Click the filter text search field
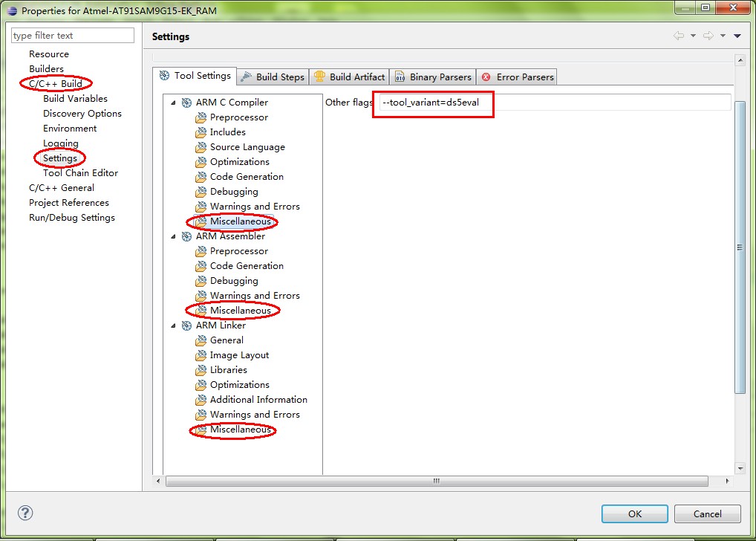This screenshot has height=541, width=756. [72, 35]
